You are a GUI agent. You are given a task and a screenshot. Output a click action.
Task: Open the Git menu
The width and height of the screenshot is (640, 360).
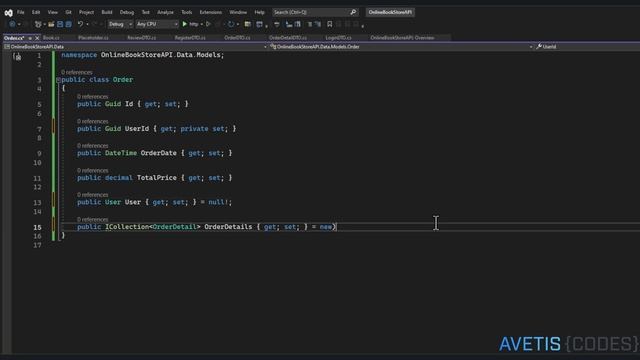tap(68, 12)
